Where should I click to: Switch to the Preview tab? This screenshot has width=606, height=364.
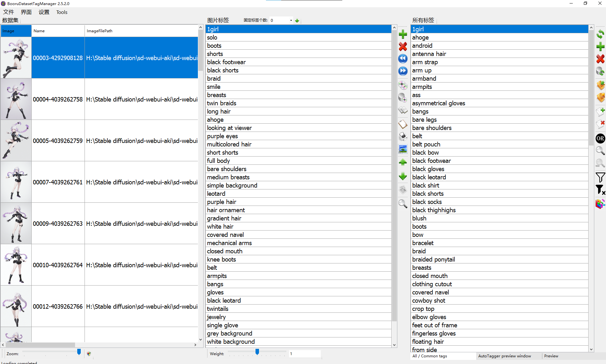click(x=551, y=356)
